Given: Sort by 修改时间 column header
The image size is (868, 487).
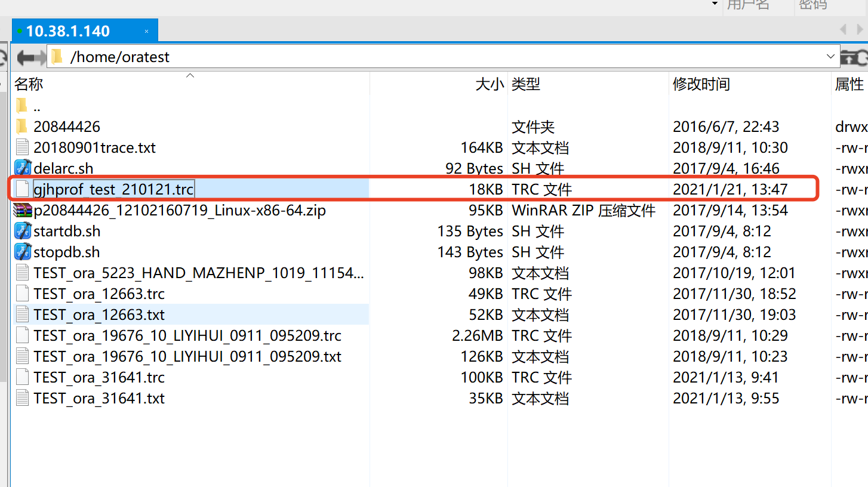Looking at the screenshot, I should [701, 84].
